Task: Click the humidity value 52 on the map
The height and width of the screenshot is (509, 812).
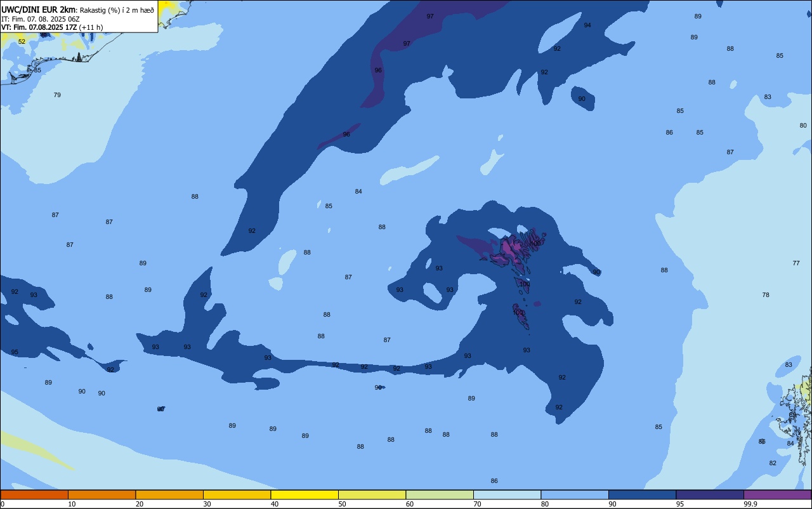Action: (22, 42)
